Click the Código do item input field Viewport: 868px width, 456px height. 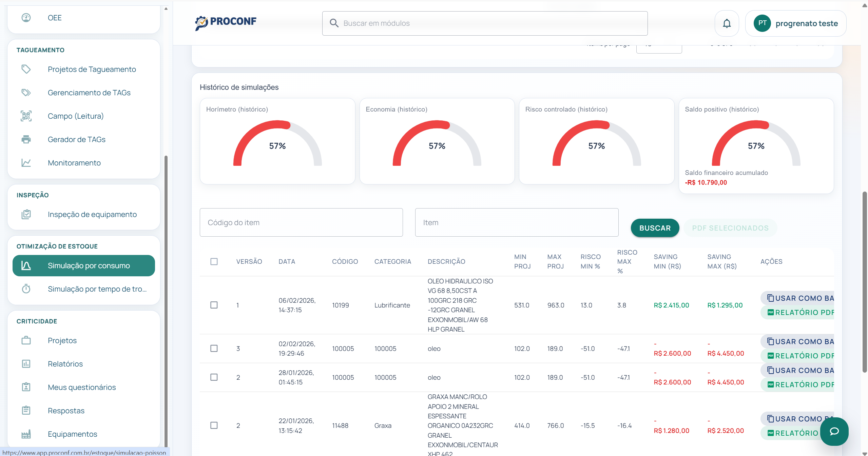coord(301,222)
